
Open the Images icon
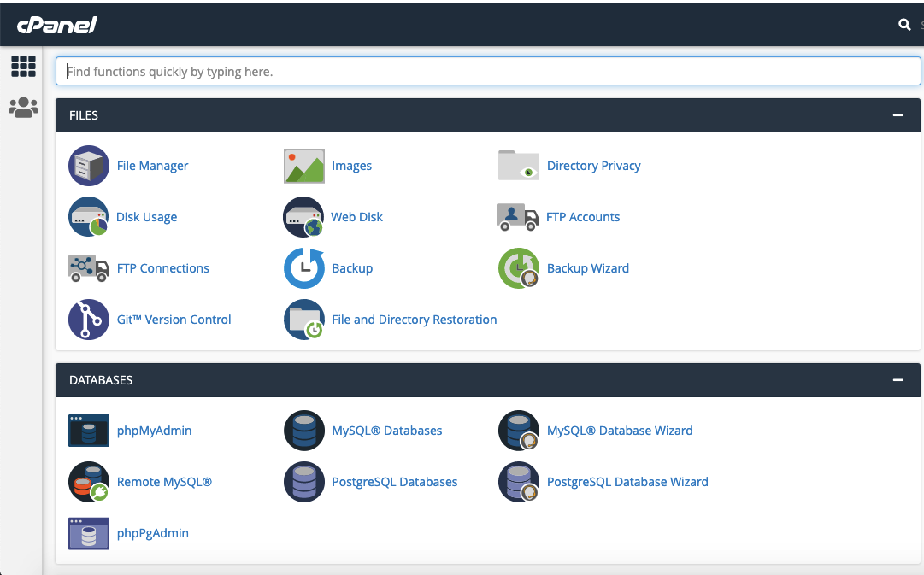[x=304, y=166]
